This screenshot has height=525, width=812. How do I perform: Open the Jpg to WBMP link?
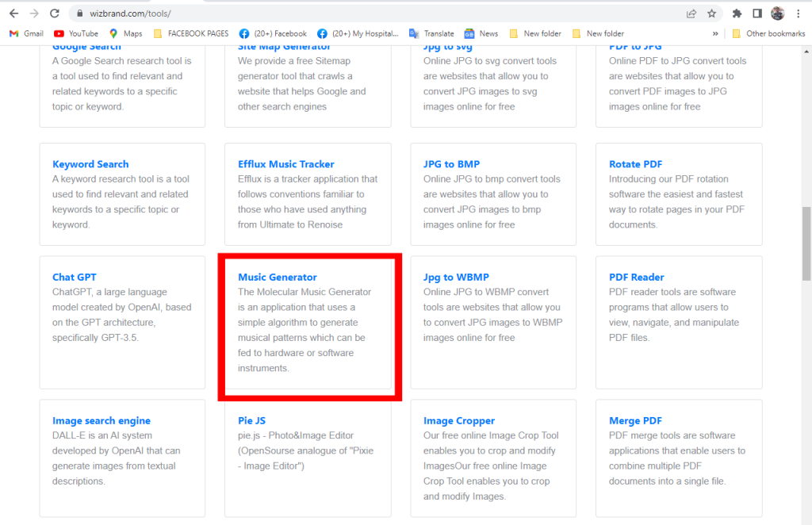point(456,277)
